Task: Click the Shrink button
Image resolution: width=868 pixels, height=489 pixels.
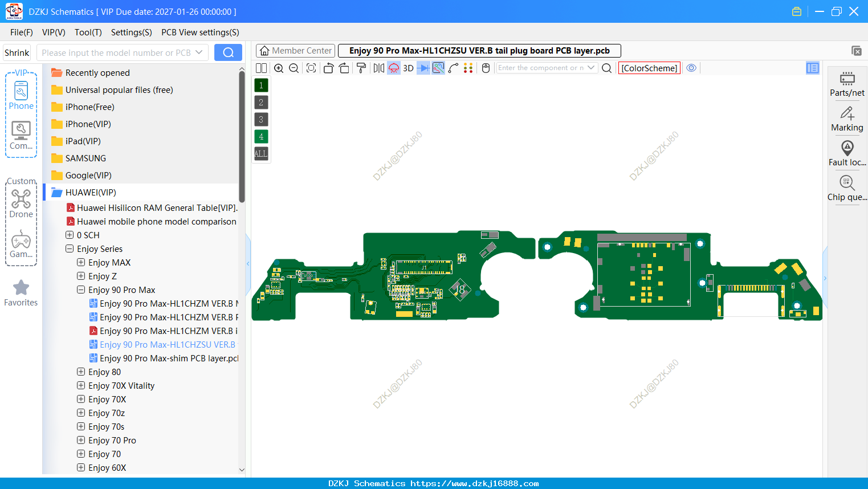Action: tap(17, 52)
